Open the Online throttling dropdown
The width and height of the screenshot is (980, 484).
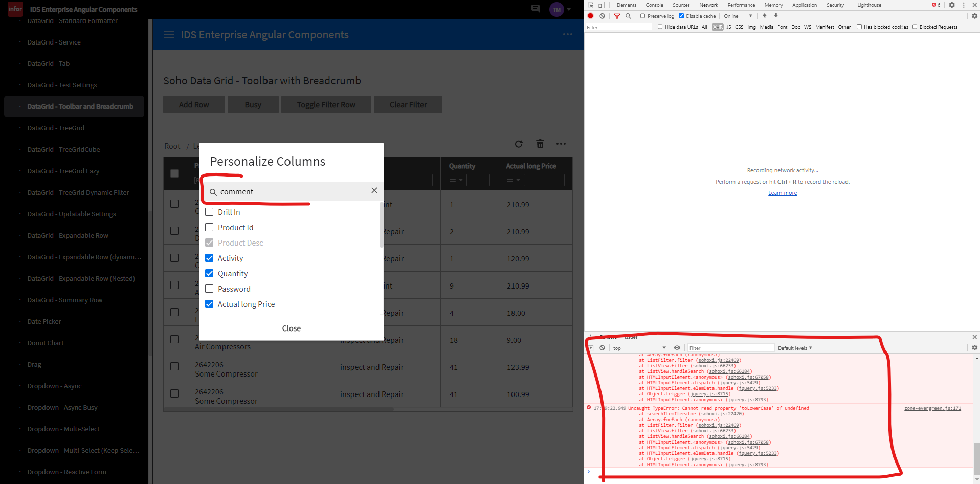(x=739, y=16)
